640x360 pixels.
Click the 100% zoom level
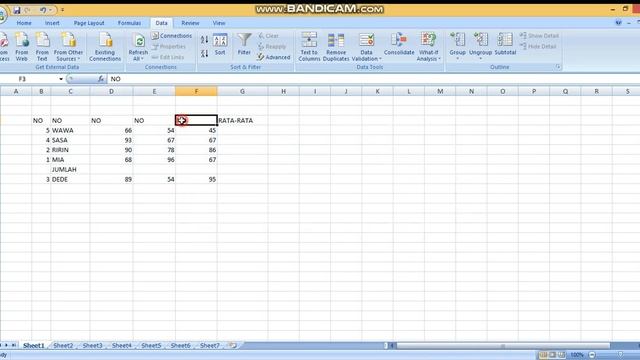pyautogui.click(x=577, y=355)
